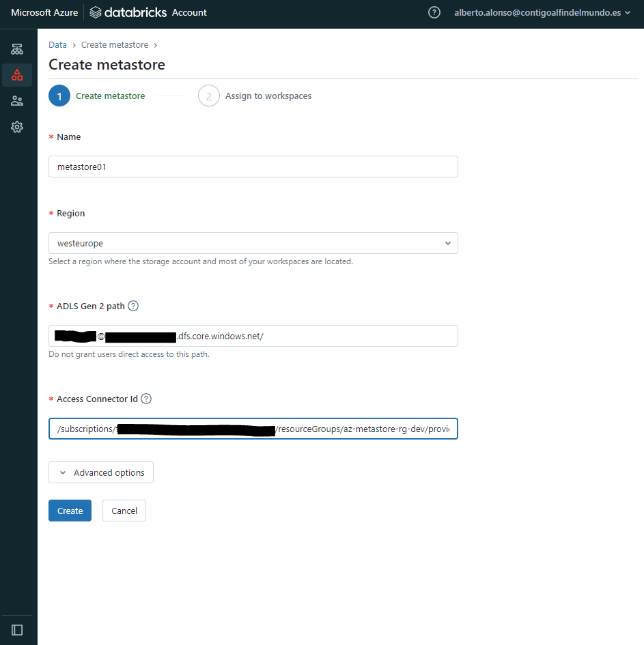Collapse the sidebar with the bottom panel icon
Screen dimensions: 644x645
point(17,629)
